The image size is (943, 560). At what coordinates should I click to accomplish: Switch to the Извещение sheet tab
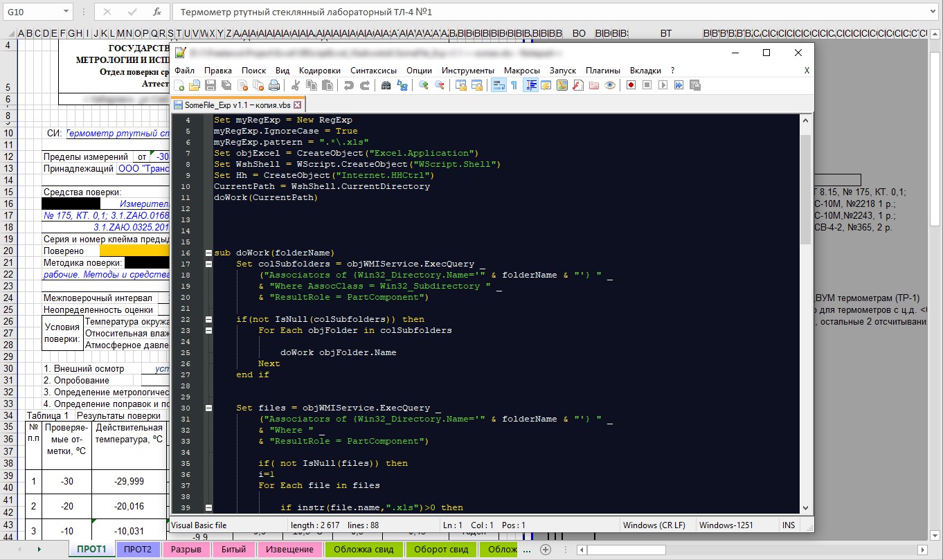289,550
